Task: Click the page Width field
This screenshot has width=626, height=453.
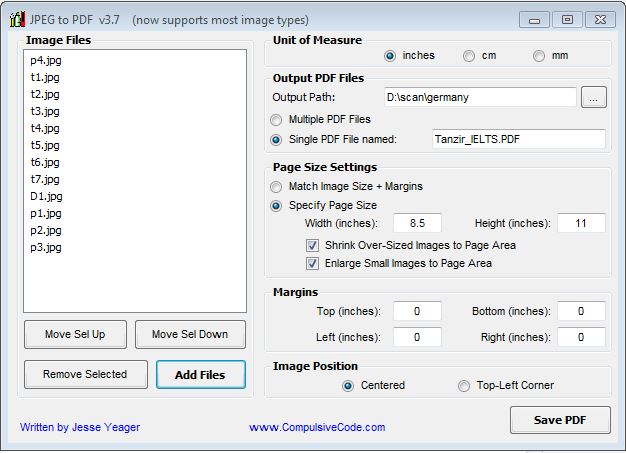Action: coord(417,223)
